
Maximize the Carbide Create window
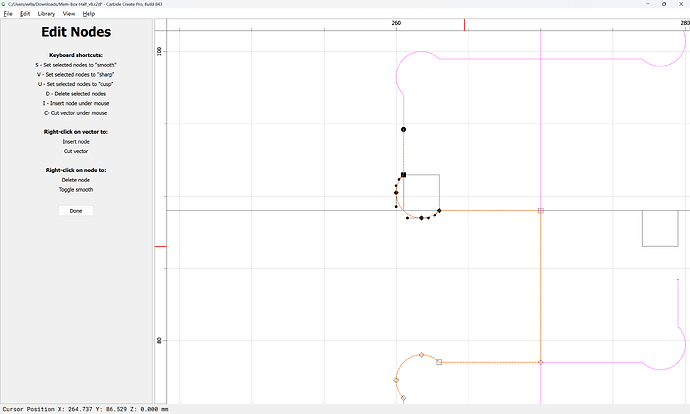point(664,4)
